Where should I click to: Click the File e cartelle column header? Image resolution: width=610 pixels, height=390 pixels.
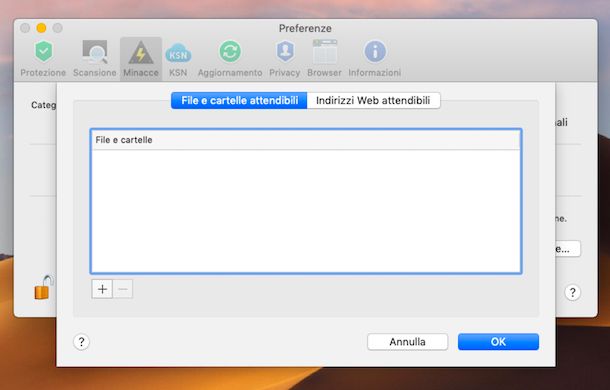click(306, 140)
